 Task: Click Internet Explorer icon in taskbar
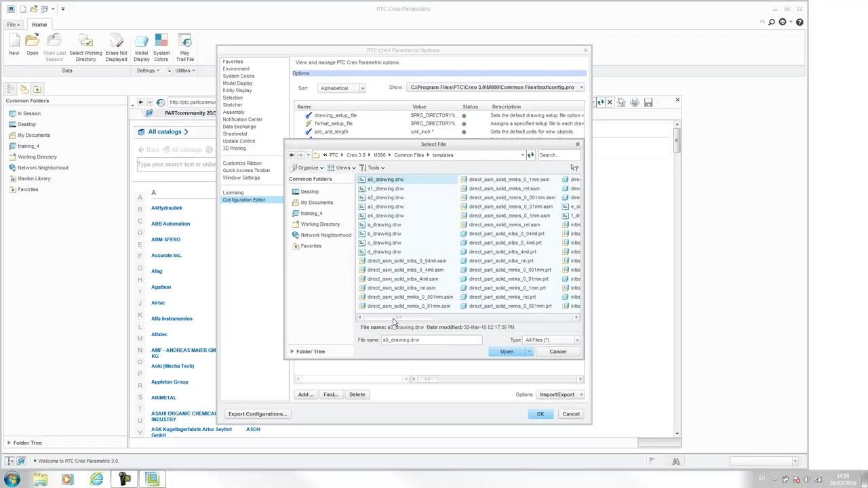click(96, 479)
